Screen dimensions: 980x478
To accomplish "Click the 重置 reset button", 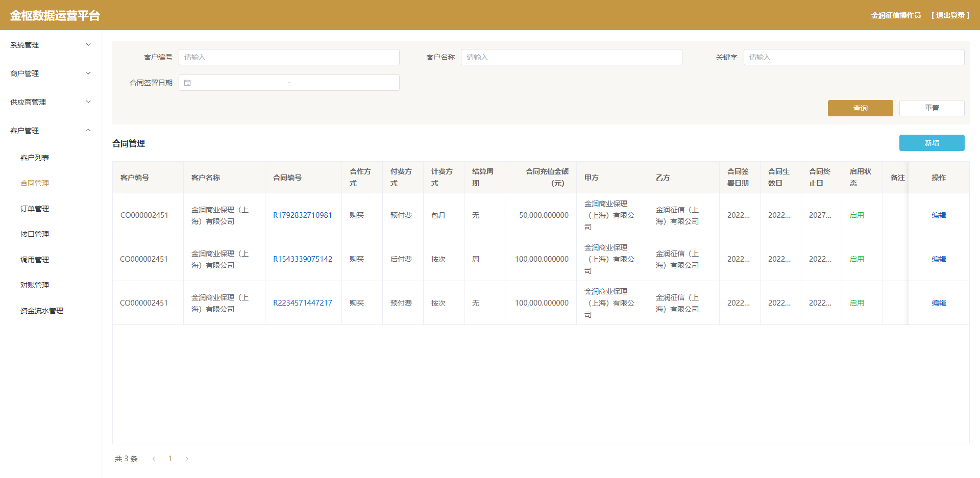I will click(932, 108).
